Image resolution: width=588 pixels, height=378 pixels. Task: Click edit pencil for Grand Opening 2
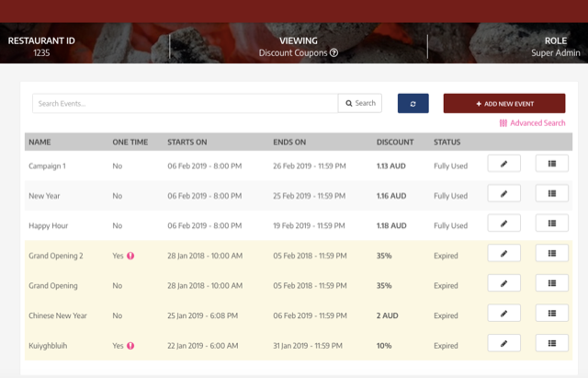tap(503, 253)
